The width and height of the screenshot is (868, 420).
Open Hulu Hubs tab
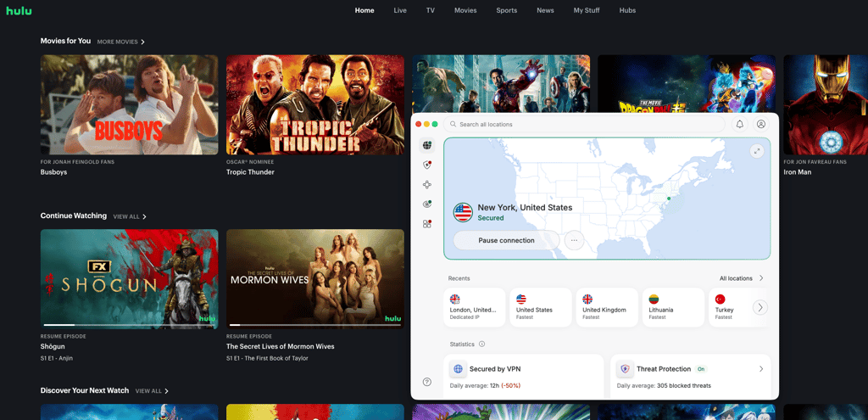pyautogui.click(x=627, y=10)
